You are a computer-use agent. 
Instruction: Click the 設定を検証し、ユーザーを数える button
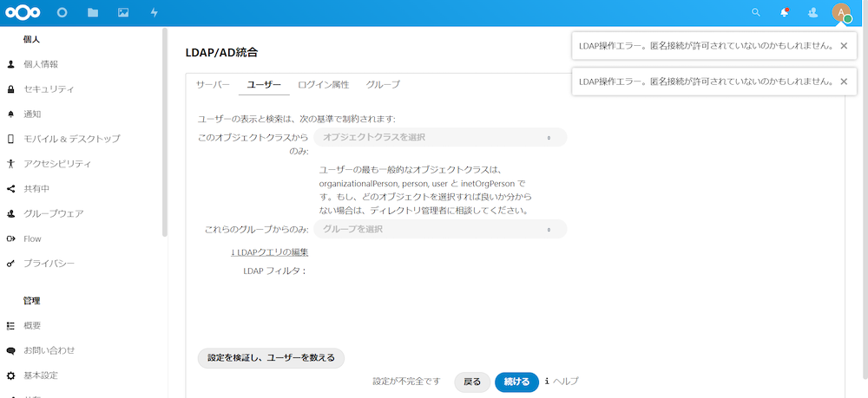[271, 357]
